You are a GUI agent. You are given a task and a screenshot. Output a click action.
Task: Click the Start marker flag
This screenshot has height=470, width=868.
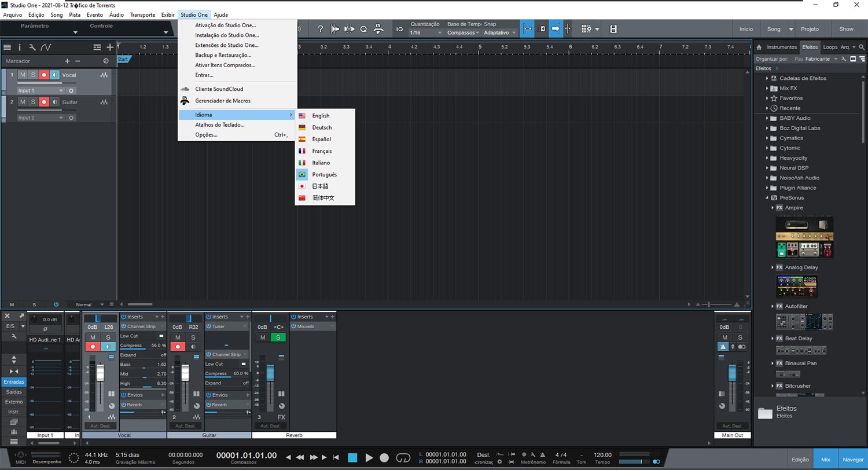pyautogui.click(x=123, y=59)
